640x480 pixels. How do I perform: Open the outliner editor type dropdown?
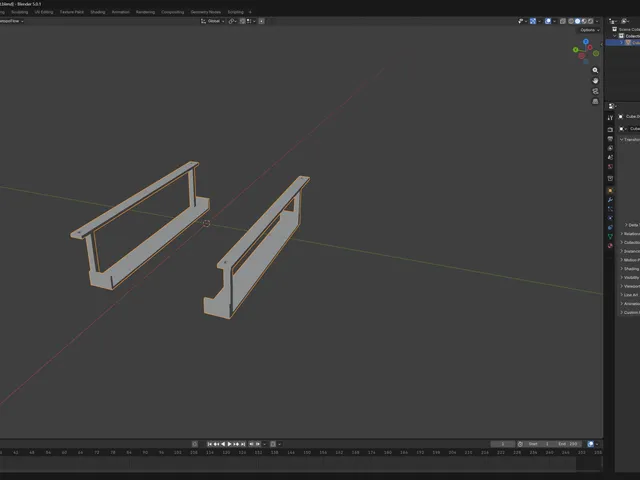613,21
